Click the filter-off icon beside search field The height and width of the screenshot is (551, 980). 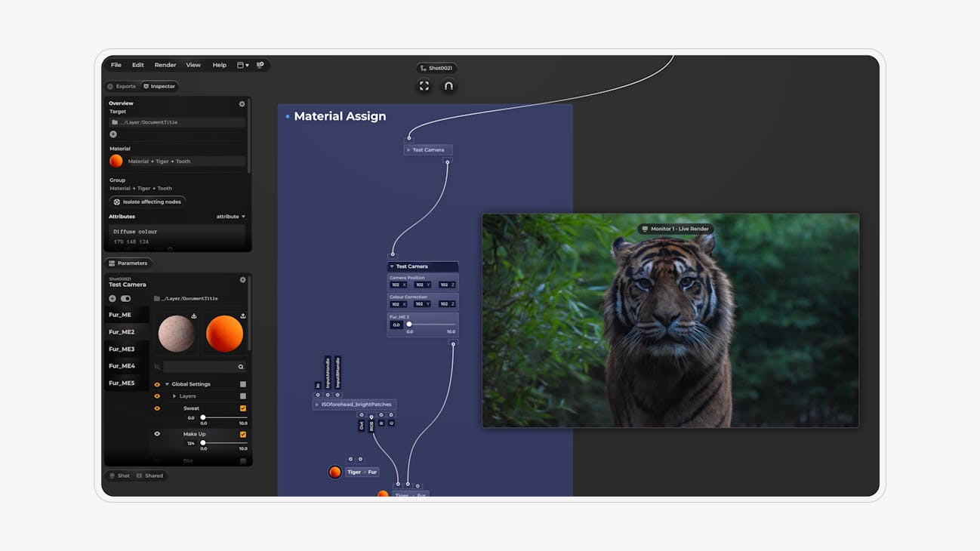[157, 367]
